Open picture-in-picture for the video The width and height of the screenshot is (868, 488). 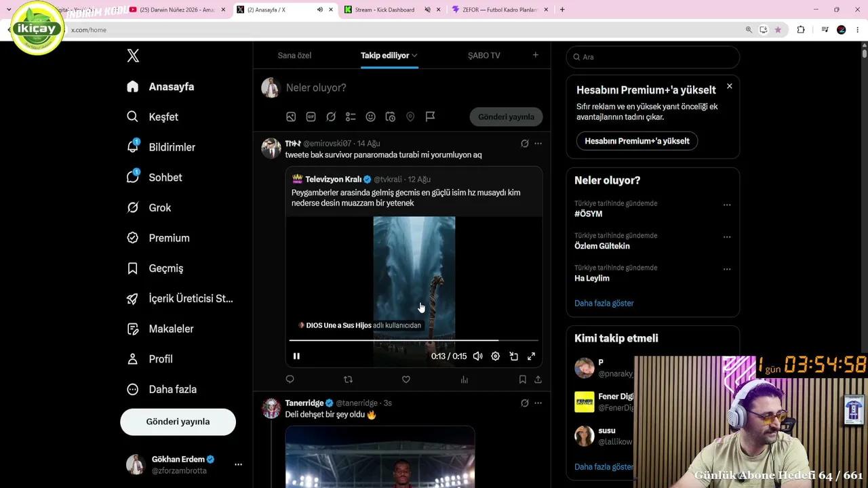click(x=514, y=356)
